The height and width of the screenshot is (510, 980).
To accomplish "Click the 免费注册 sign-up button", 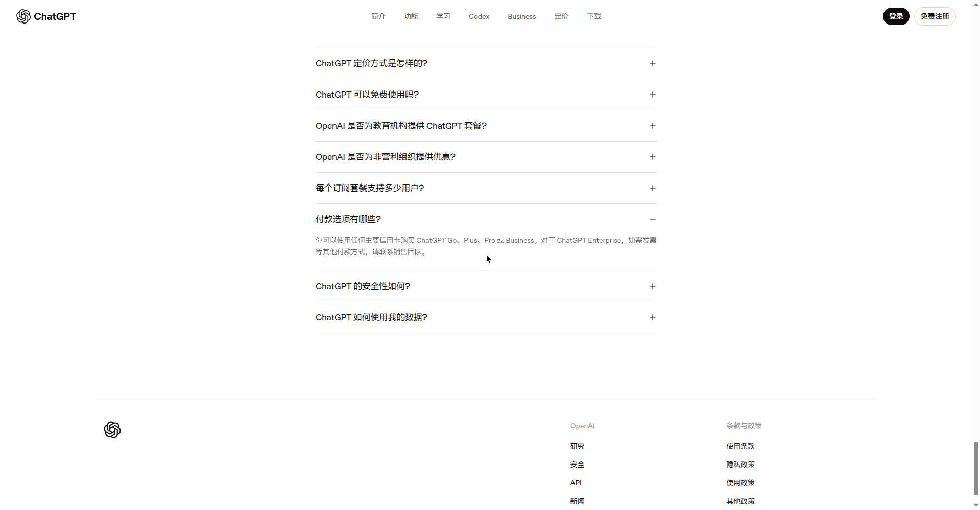I will [x=935, y=16].
